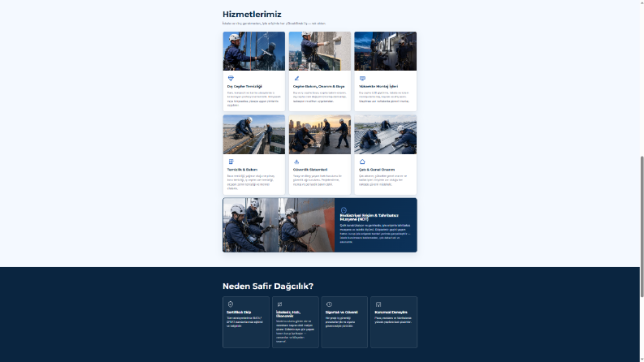
Task: Click the building icon above Kurumsal Deneyim
Action: pyautogui.click(x=378, y=304)
